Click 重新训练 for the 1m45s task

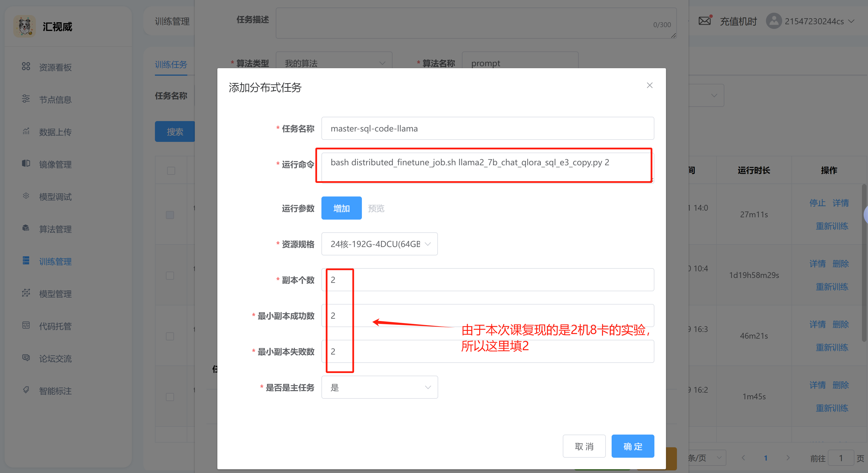(x=832, y=408)
